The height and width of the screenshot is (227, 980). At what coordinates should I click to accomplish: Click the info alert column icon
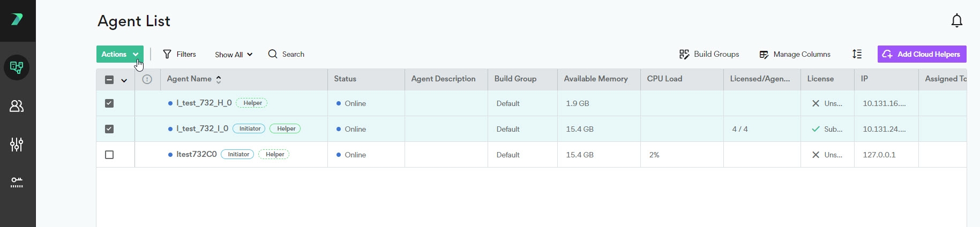tap(147, 79)
